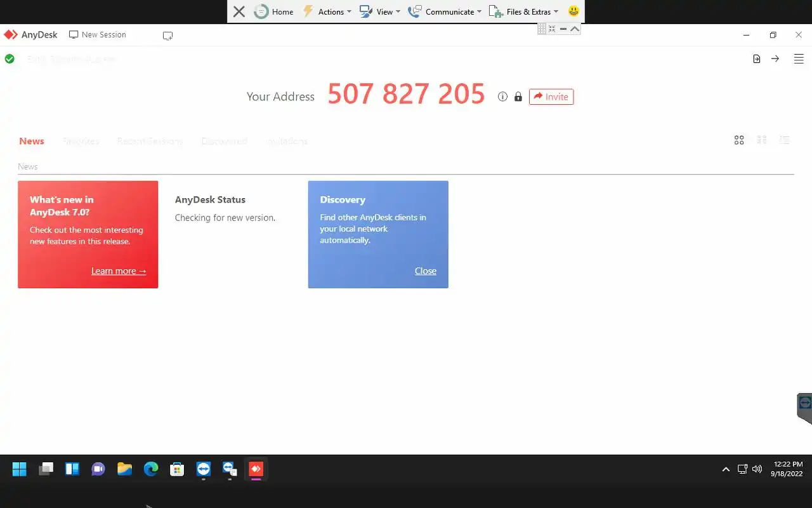The image size is (812, 508).
Task: Switch to the small tiles view icon
Action: point(762,140)
